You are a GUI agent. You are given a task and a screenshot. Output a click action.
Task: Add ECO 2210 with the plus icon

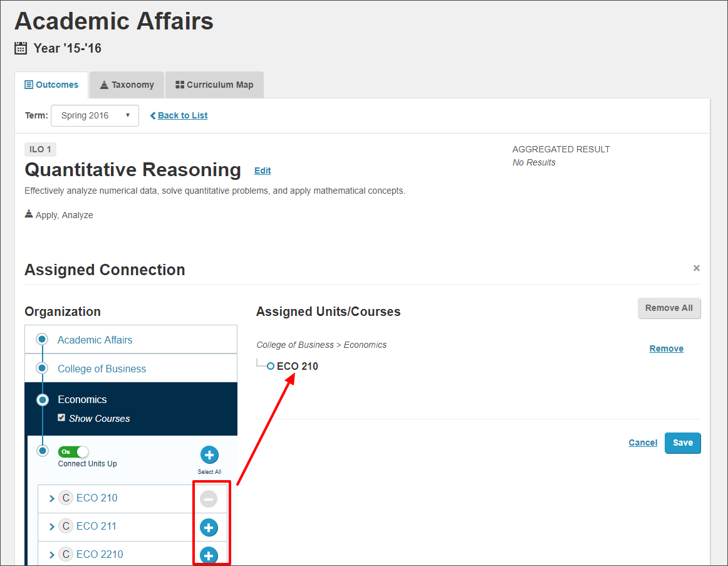tap(209, 555)
